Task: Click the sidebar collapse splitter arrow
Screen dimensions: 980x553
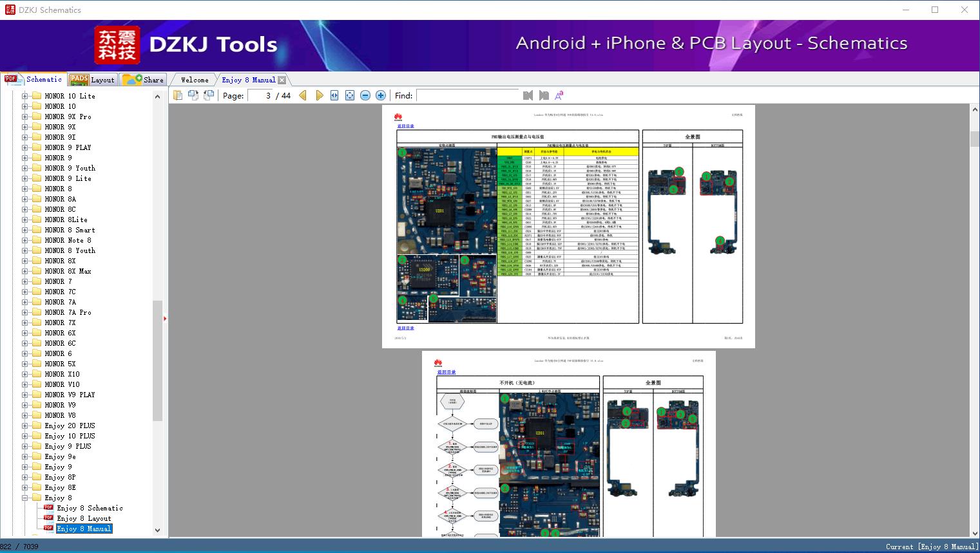Action: [165, 318]
